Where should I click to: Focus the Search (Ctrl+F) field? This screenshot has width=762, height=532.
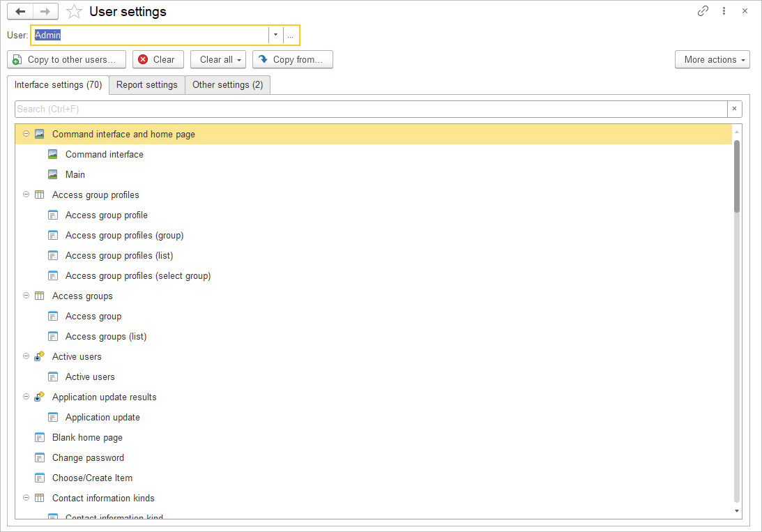[x=372, y=109]
